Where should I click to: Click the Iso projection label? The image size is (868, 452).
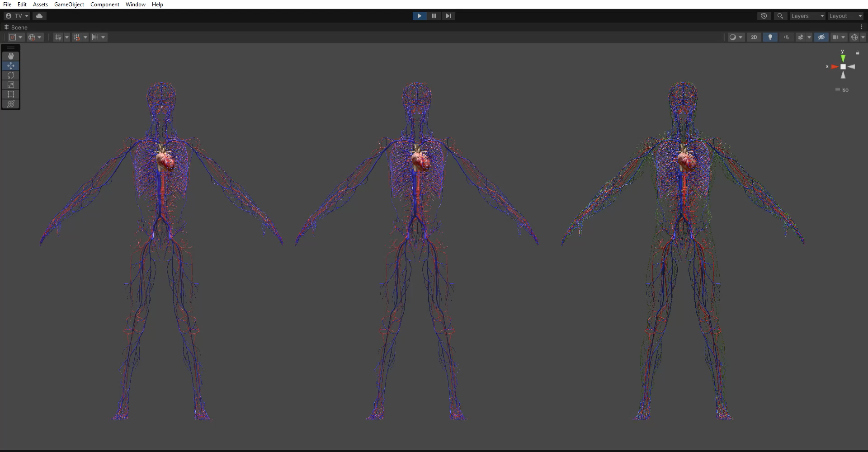pos(844,90)
